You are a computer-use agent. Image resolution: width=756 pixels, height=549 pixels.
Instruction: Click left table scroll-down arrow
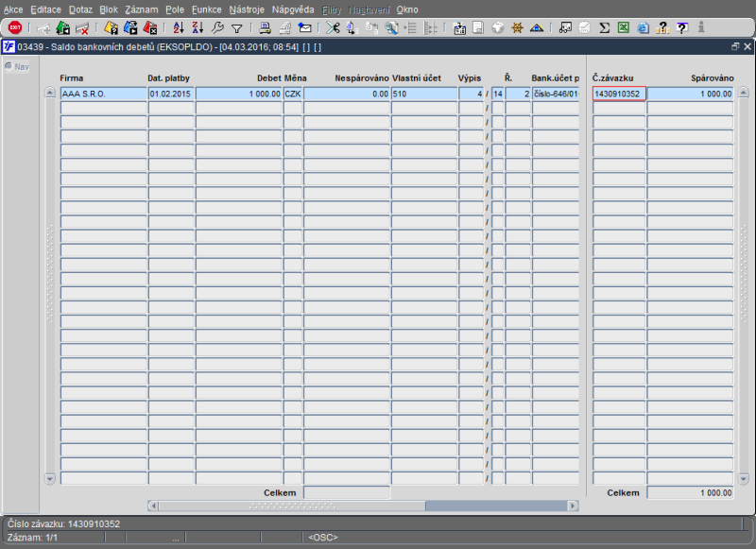pos(50,479)
